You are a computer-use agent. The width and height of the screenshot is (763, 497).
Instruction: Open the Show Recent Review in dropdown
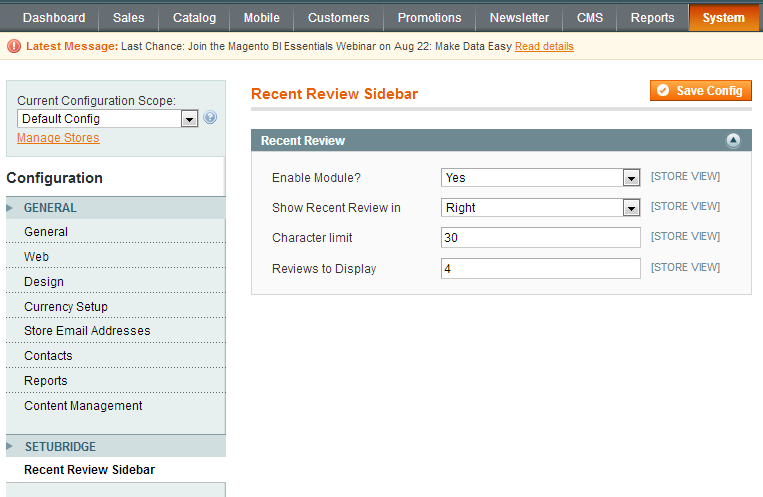click(540, 208)
